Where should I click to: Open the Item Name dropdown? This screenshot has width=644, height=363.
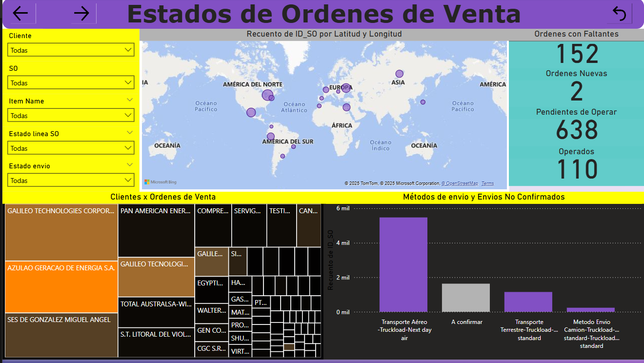coord(71,115)
